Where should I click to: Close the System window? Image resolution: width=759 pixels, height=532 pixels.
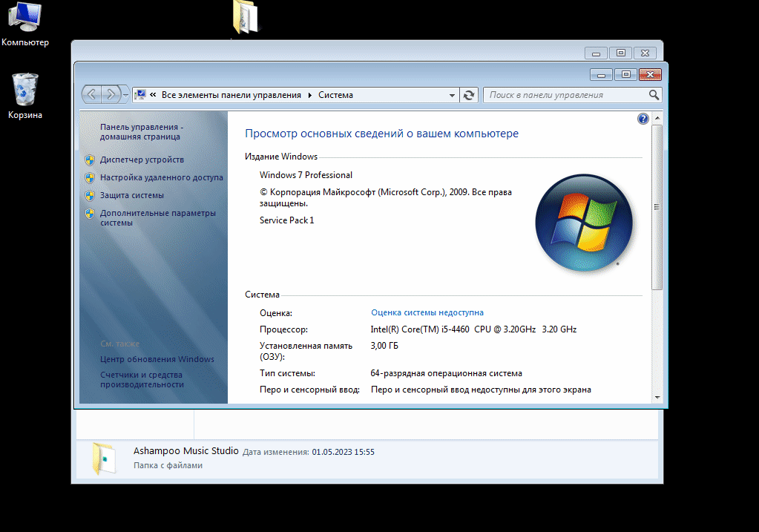[x=650, y=74]
